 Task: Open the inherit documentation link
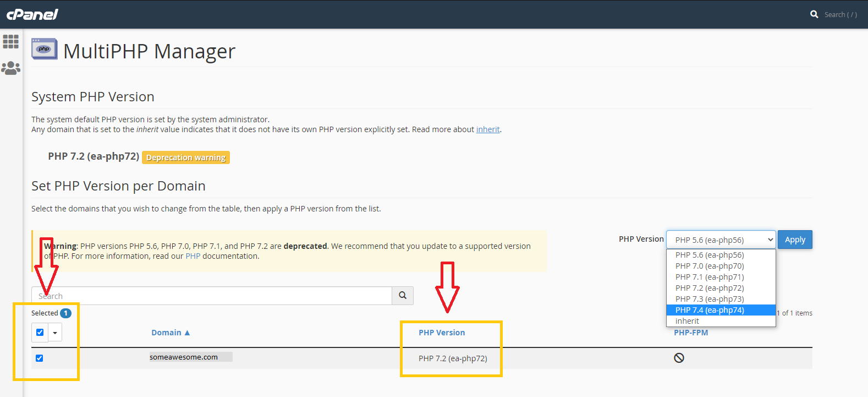coord(488,129)
